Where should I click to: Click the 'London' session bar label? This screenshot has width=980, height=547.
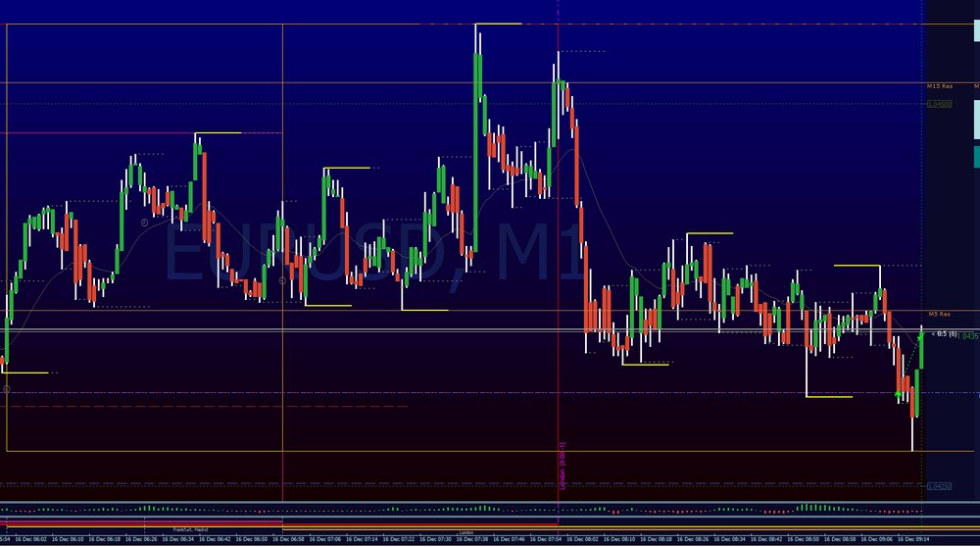tap(466, 532)
